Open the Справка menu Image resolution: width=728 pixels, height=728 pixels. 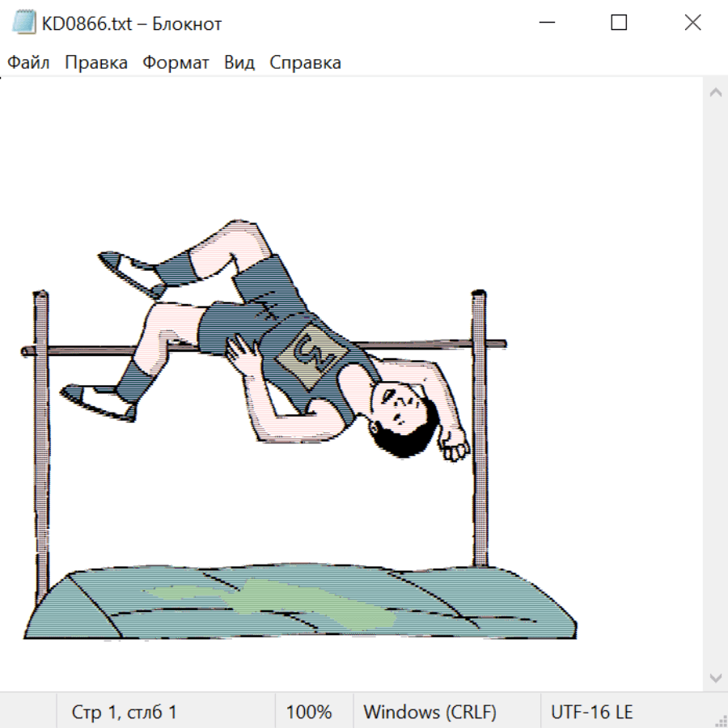(x=305, y=62)
